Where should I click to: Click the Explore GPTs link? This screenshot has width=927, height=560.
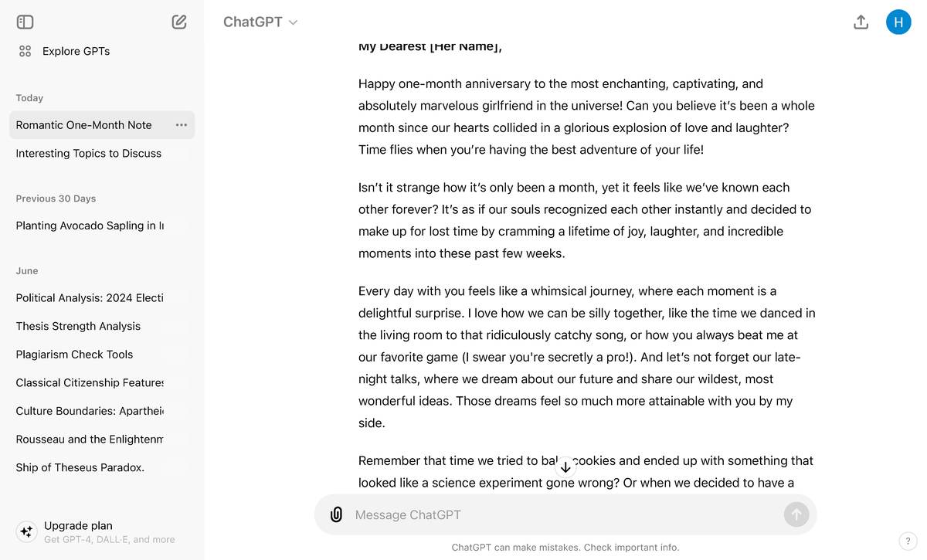click(x=76, y=51)
